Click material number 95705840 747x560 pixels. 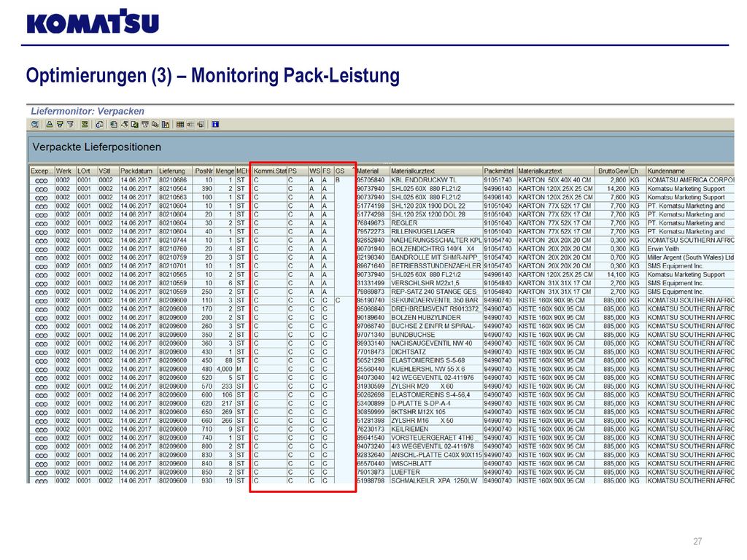pos(371,181)
